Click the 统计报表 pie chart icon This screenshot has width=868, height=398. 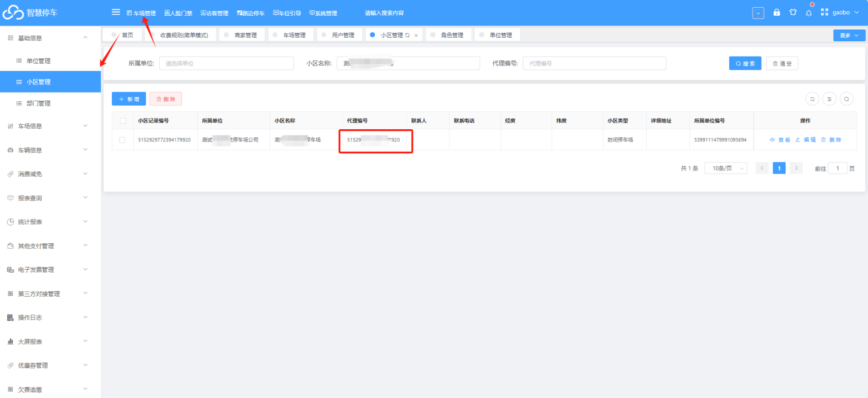[x=10, y=222]
